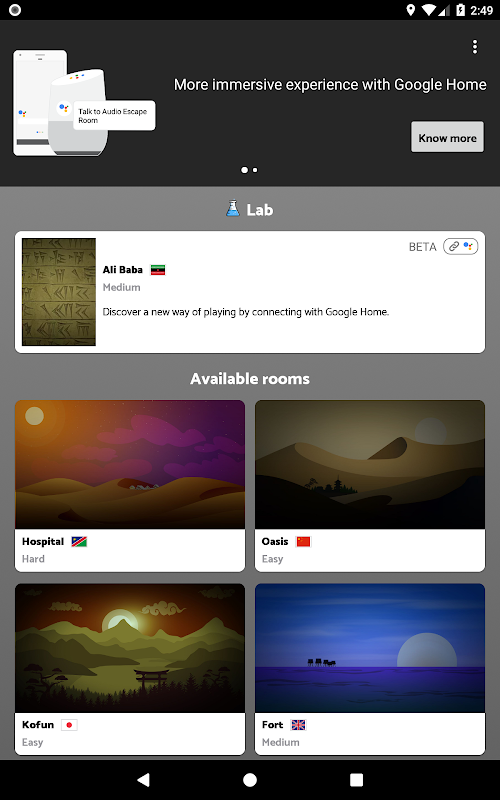500x800 pixels.
Task: Open the Hospital room card image
Action: (130, 464)
